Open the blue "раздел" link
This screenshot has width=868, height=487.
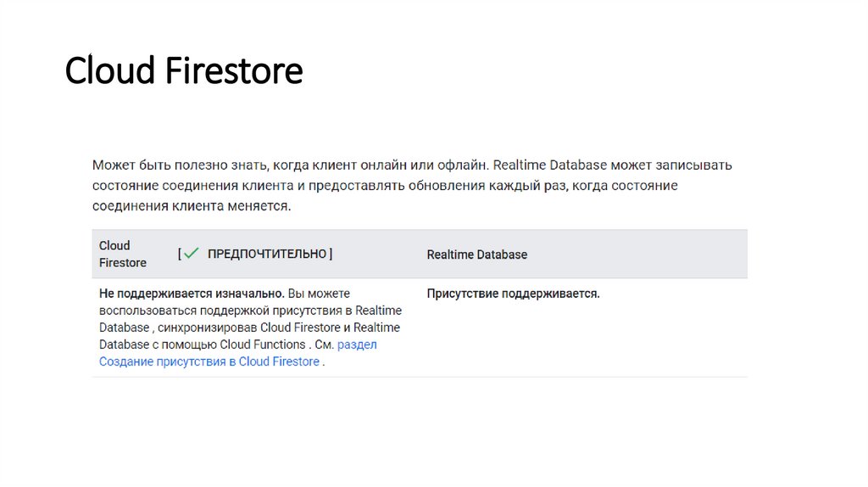pos(357,344)
